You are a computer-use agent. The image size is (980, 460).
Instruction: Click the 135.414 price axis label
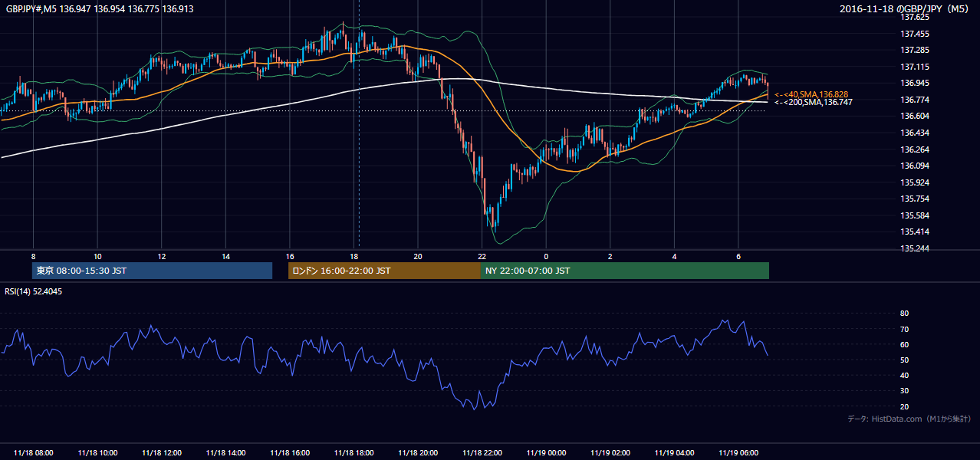coord(916,232)
